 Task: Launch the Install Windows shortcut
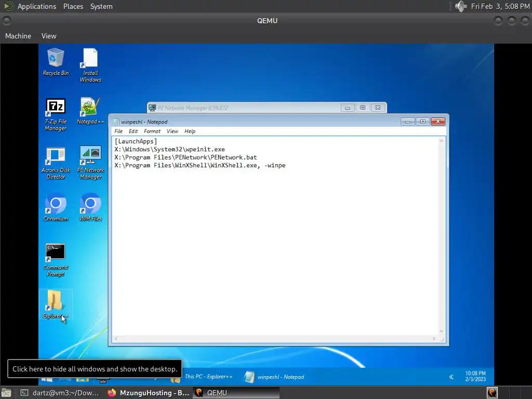point(90,65)
